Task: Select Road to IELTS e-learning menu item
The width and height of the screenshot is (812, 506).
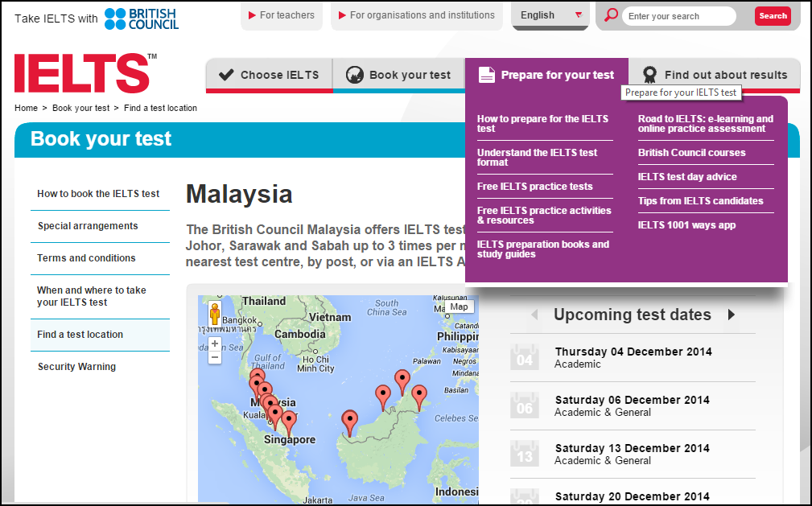Action: (705, 124)
